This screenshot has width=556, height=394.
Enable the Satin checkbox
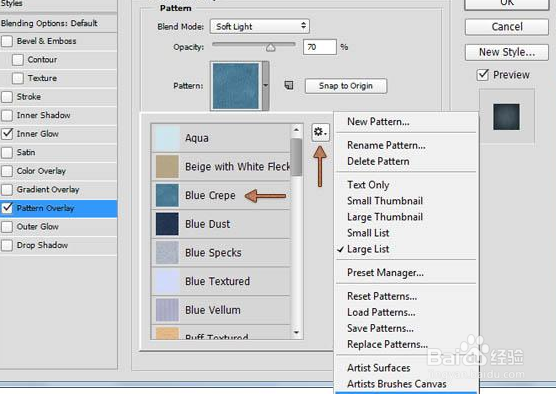(x=7, y=152)
